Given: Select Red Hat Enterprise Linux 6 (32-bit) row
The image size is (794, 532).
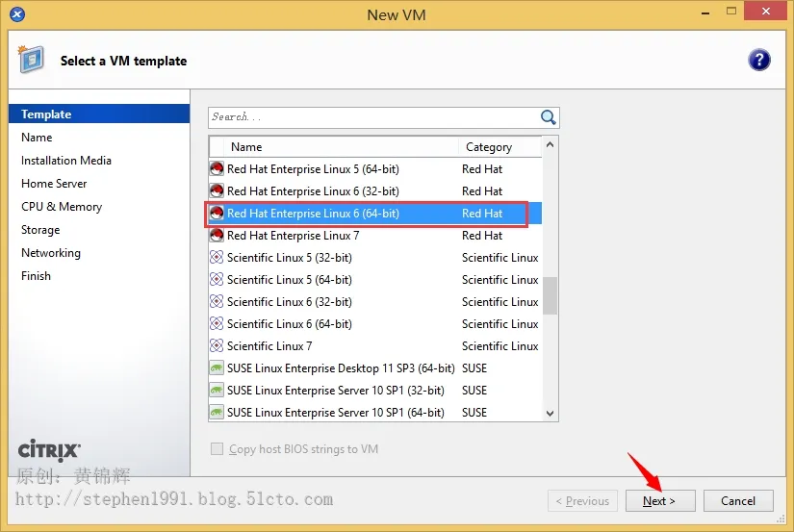Looking at the screenshot, I should click(x=375, y=190).
